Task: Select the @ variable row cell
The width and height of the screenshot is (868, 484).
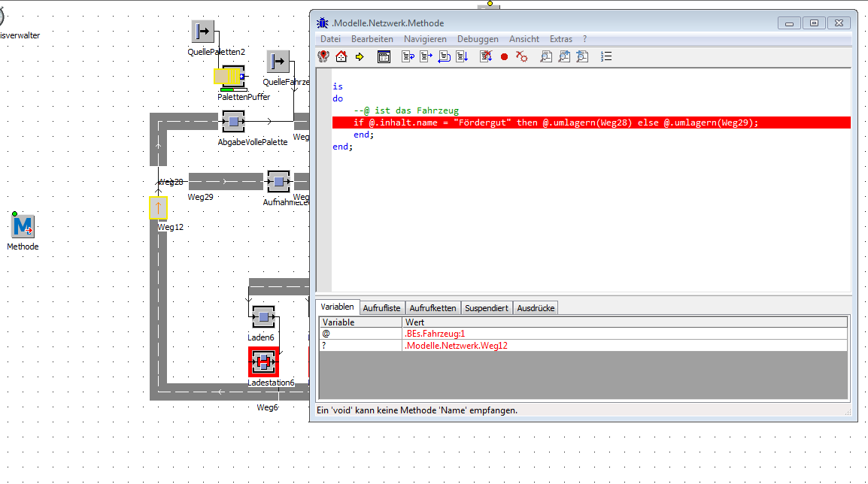Action: (x=360, y=334)
